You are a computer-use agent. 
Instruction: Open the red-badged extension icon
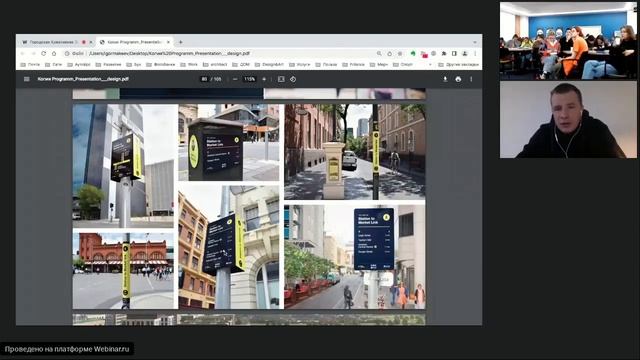[x=424, y=54]
